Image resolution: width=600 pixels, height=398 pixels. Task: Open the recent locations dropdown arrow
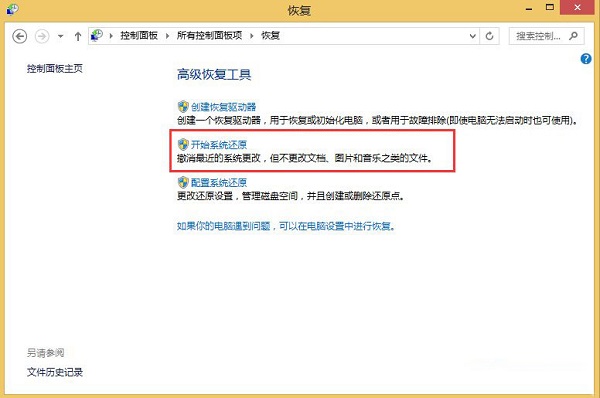(60, 36)
